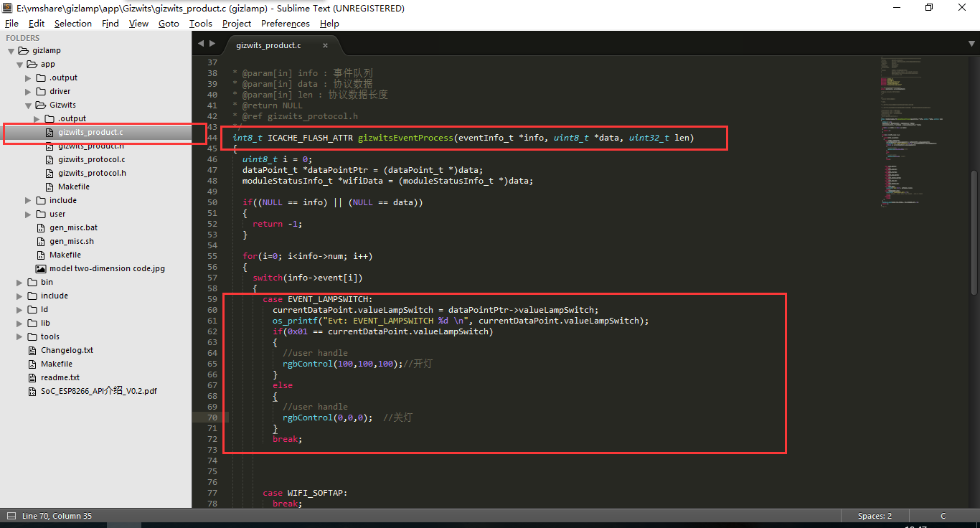Click the Changelog.txt file icon
The width and height of the screenshot is (980, 528).
pyautogui.click(x=32, y=350)
